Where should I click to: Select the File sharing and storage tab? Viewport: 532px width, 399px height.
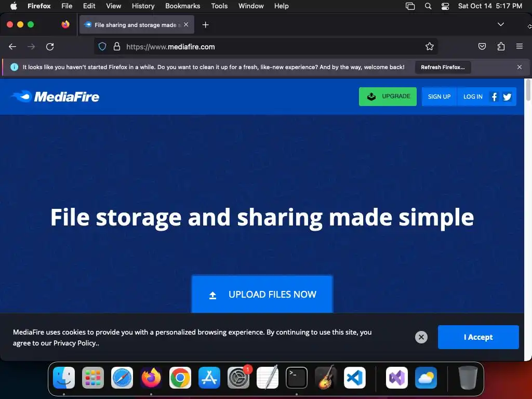tap(137, 24)
